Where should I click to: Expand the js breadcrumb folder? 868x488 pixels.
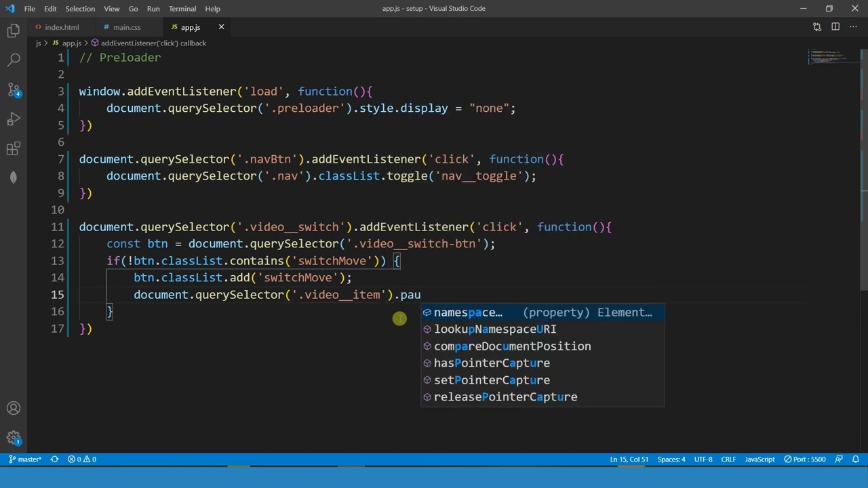(x=38, y=43)
